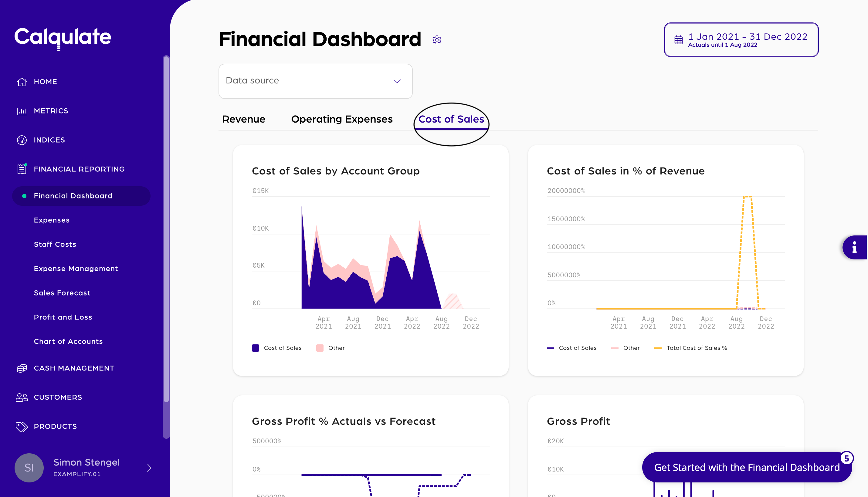The height and width of the screenshot is (497, 868).
Task: Open the date range picker
Action: tap(741, 40)
